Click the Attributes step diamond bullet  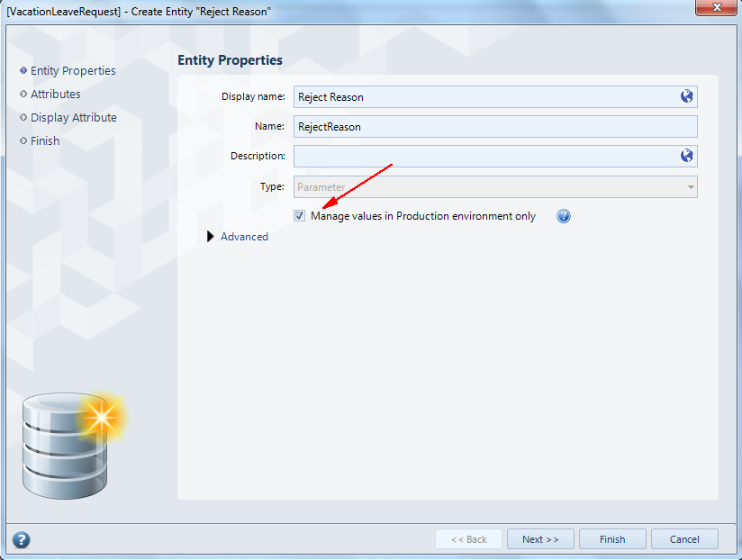pyautogui.click(x=23, y=94)
